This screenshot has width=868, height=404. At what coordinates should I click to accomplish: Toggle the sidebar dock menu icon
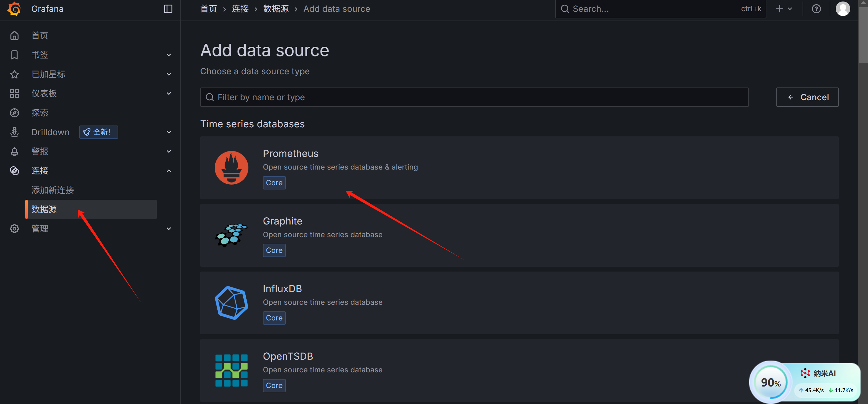168,9
